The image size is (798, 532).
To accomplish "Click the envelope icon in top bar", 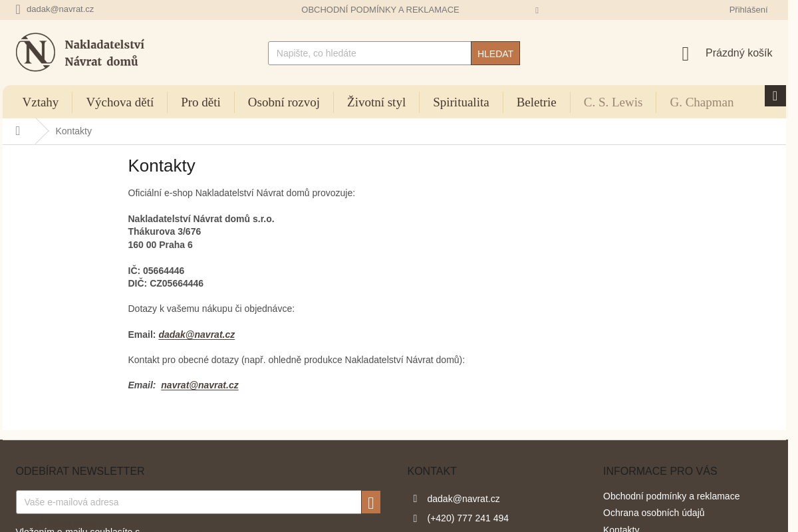I will pyautogui.click(x=18, y=10).
